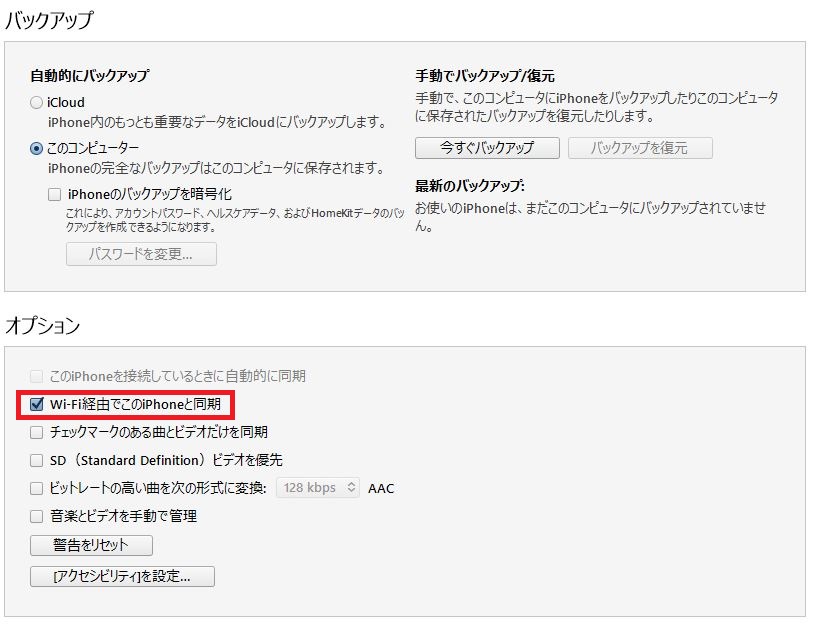
Task: Click the オプション section title
Action: (x=42, y=326)
